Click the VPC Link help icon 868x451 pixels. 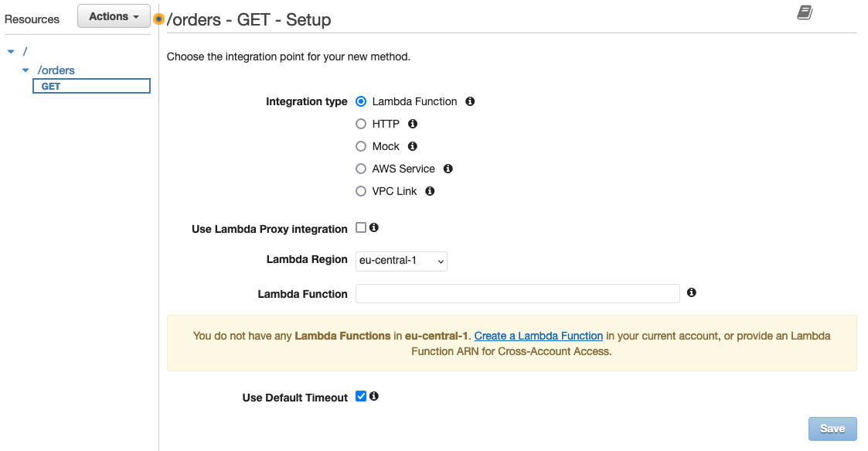(x=430, y=191)
